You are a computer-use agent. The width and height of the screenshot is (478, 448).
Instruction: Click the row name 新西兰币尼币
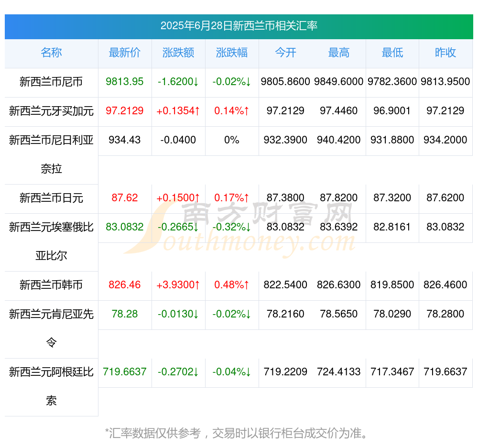tap(51, 82)
